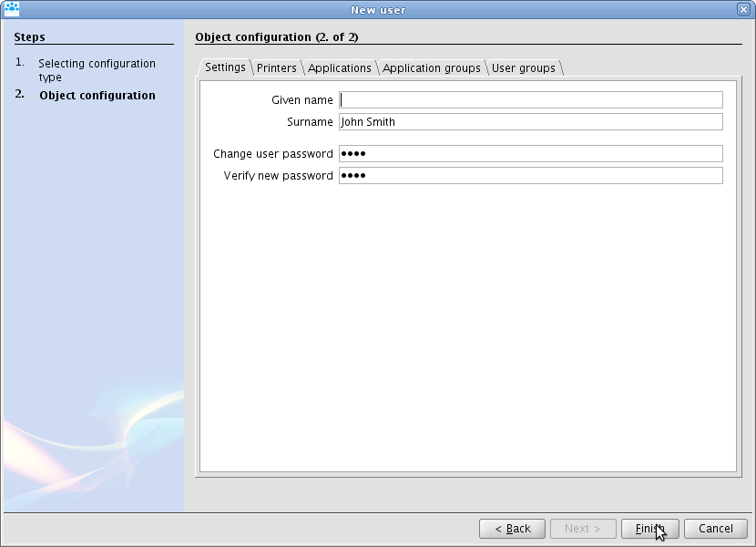Click the Verify new password label
756x547 pixels.
point(278,176)
